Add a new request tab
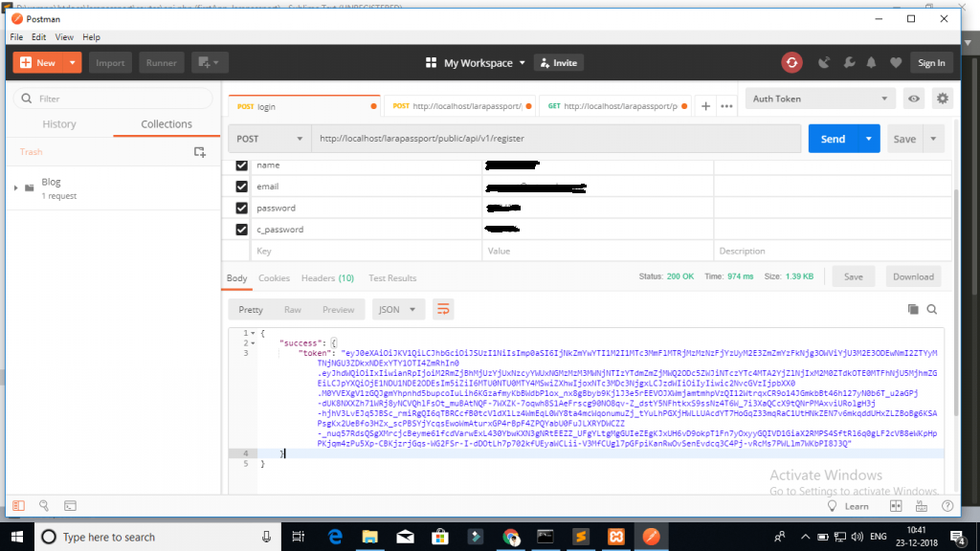Screen dimensions: 980x551 [705, 106]
